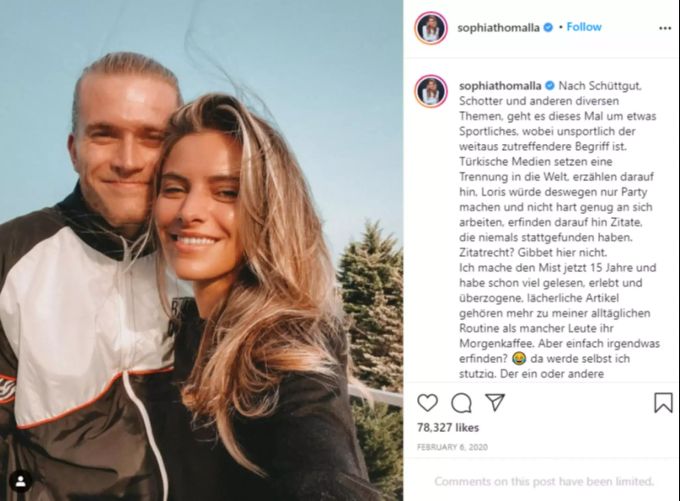Save post with the bookmark icon
This screenshot has width=680, height=501.
(x=663, y=403)
